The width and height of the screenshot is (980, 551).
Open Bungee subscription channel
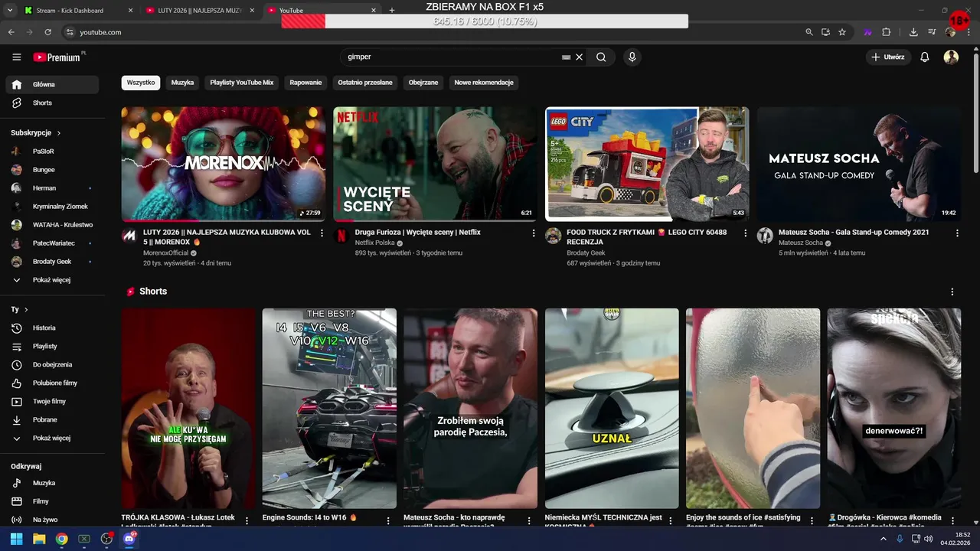pyautogui.click(x=52, y=170)
